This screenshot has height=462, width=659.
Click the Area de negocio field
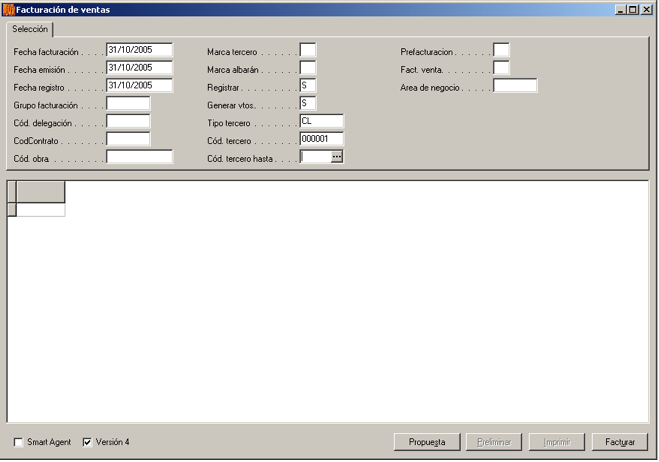515,86
